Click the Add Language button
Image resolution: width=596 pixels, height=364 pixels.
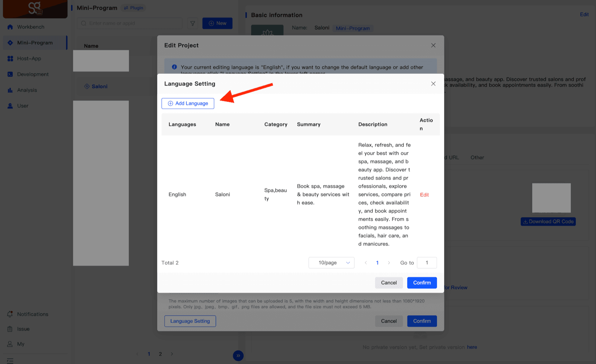click(x=188, y=103)
